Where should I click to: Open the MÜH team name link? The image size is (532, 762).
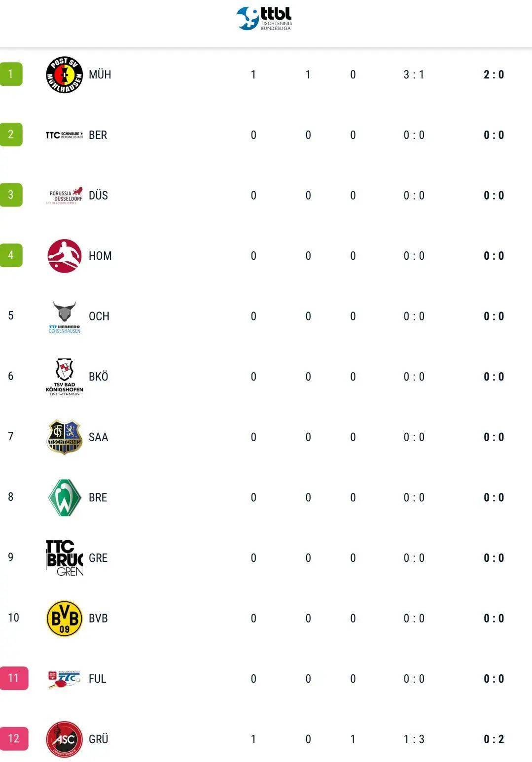(x=100, y=74)
